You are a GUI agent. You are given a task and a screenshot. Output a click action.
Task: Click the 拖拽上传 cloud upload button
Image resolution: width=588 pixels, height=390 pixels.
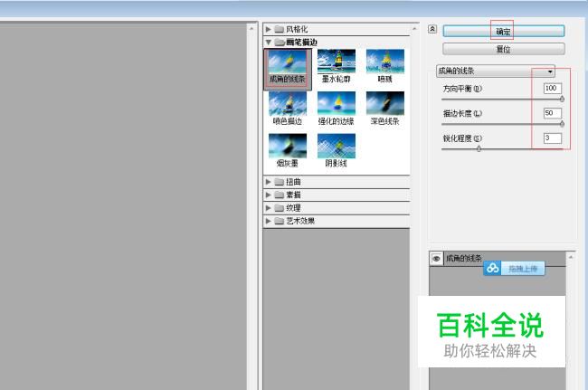click(x=514, y=269)
